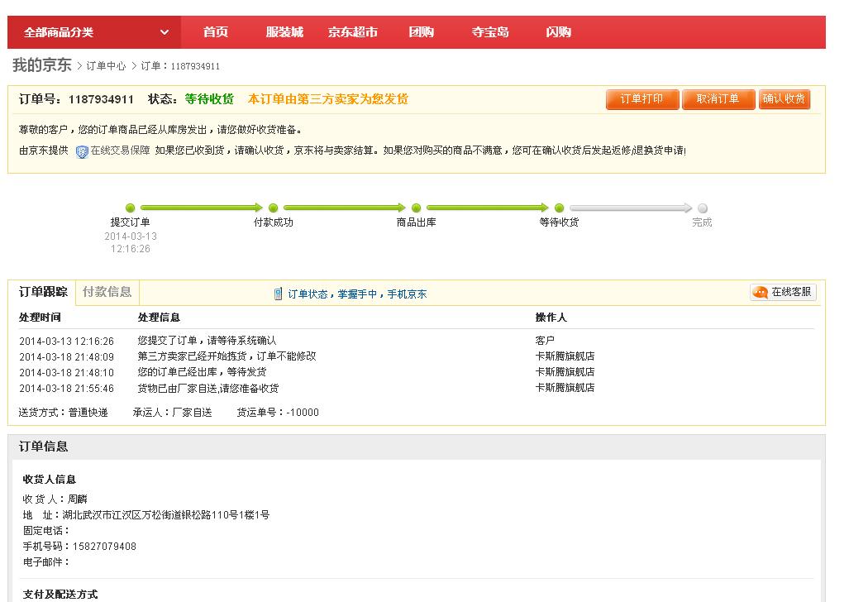Click 闪购 in the red navigation bar
The width and height of the screenshot is (868, 602).
pyautogui.click(x=557, y=31)
